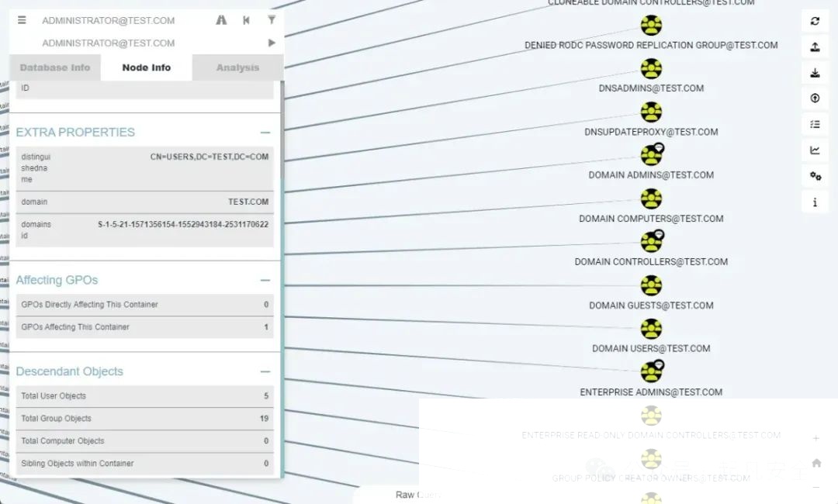
Task: Click the DOMAIN USERS@TEST.COM label
Action: (x=651, y=349)
